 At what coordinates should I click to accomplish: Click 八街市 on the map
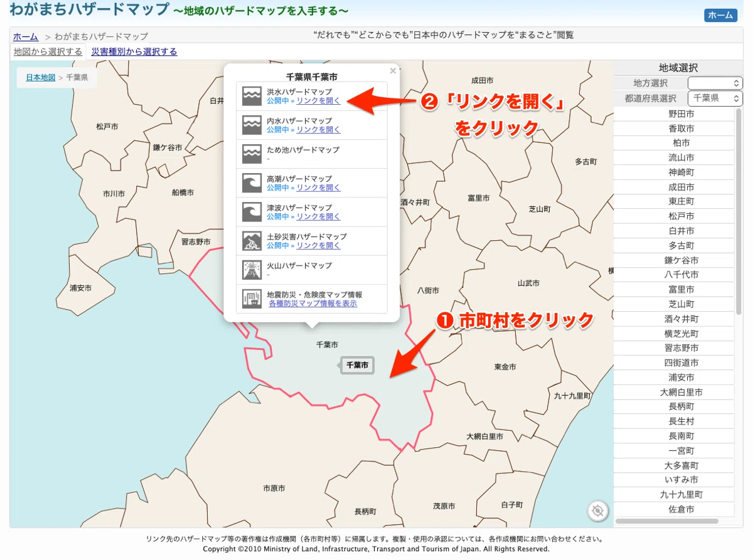click(429, 290)
